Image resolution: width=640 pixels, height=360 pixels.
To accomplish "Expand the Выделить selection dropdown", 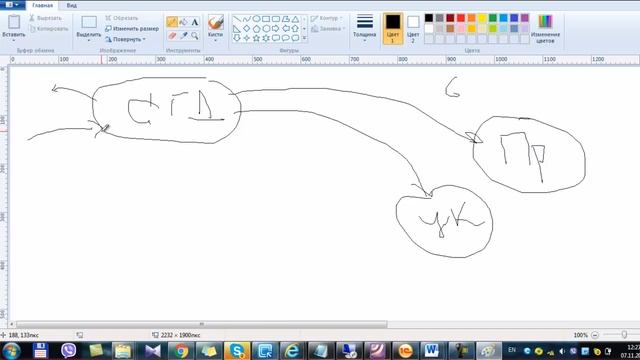I will [89, 40].
